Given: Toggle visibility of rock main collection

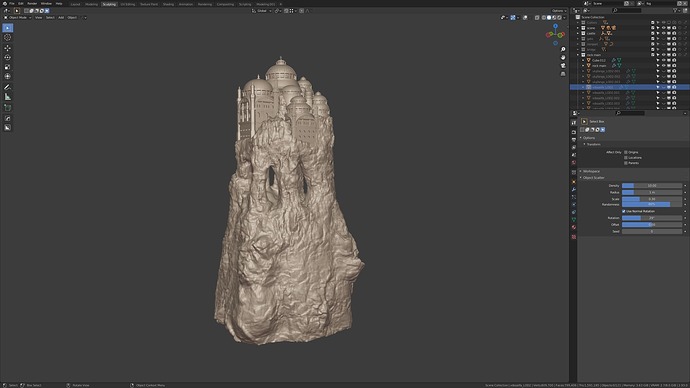Looking at the screenshot, I should click(663, 55).
